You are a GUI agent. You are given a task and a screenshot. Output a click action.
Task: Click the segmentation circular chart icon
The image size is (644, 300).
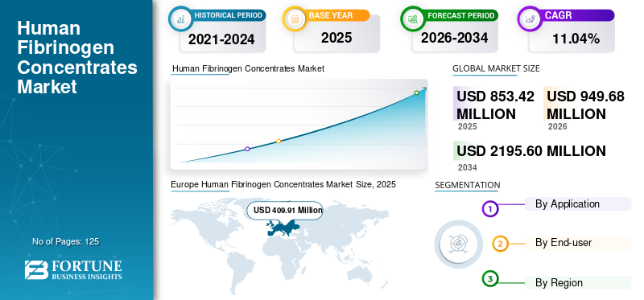(458, 244)
